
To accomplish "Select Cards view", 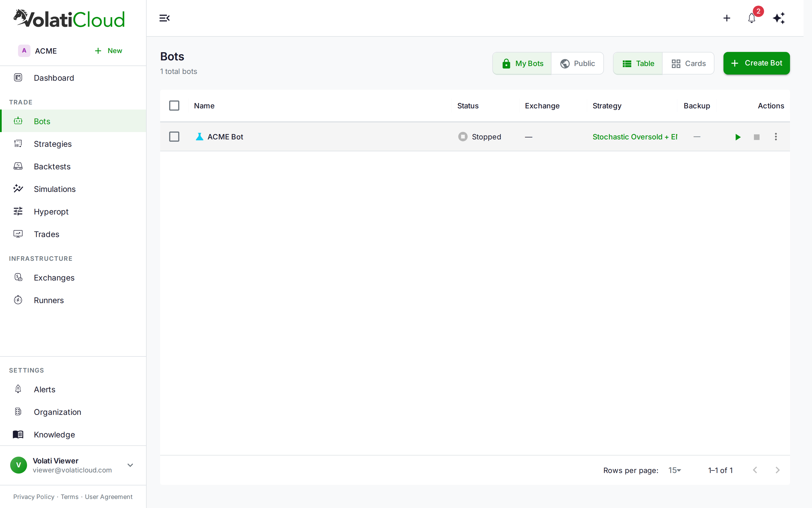I will coord(688,63).
